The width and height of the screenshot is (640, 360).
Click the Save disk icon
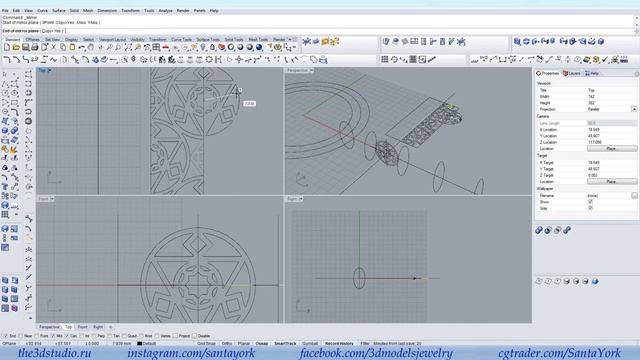pyautogui.click(x=25, y=47)
